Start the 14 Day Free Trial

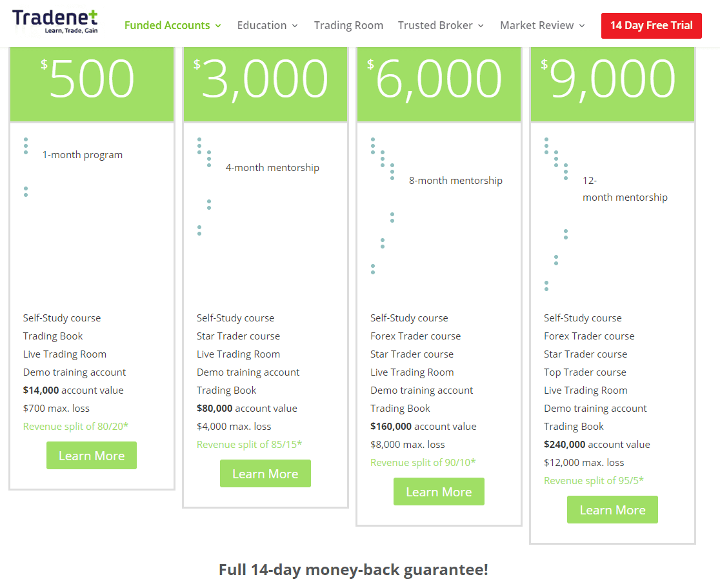click(x=651, y=26)
